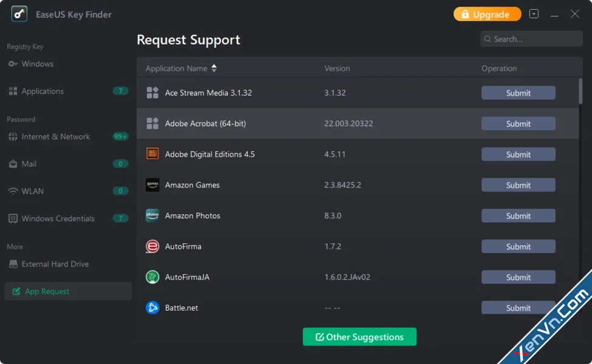Click the Amazon Games icon

[x=152, y=185]
